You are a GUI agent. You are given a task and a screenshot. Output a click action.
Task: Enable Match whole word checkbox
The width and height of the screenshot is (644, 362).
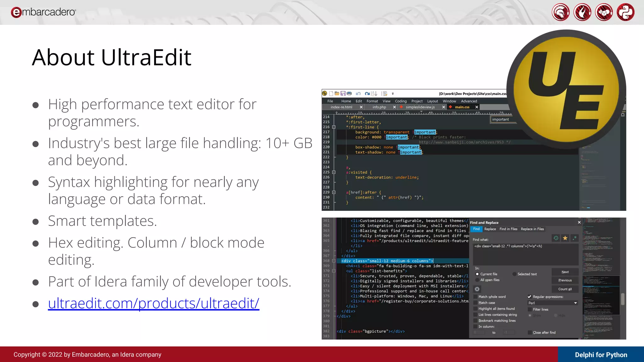pos(475,297)
